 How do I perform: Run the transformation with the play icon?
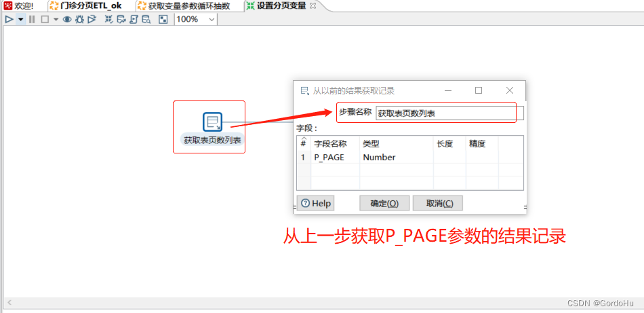9,19
